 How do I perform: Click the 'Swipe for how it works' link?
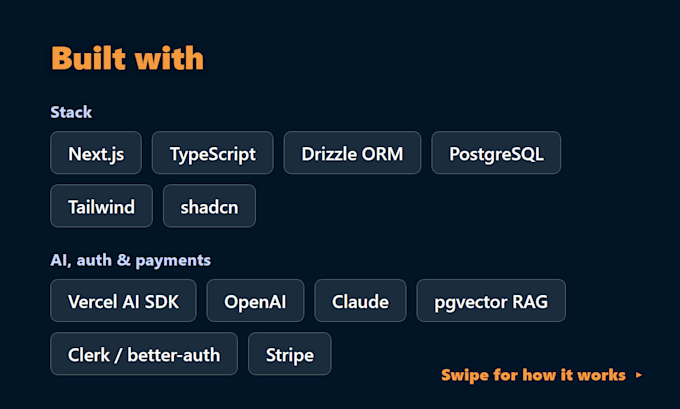533,375
